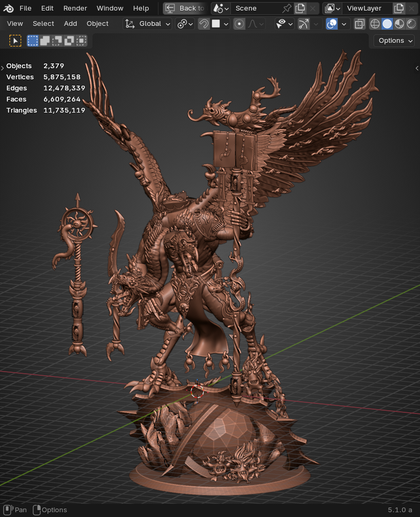Click the Back to previous button
The width and height of the screenshot is (420, 517).
[x=185, y=8]
